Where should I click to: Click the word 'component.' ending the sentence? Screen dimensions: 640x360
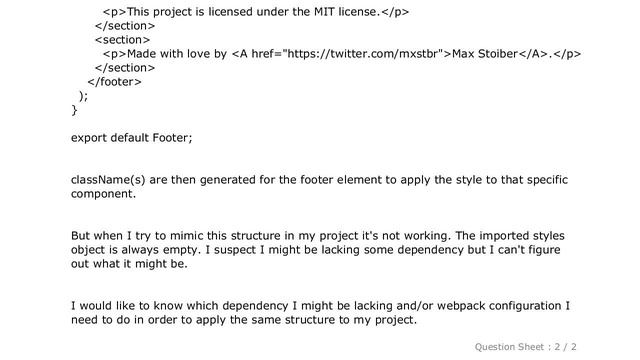tap(103, 194)
